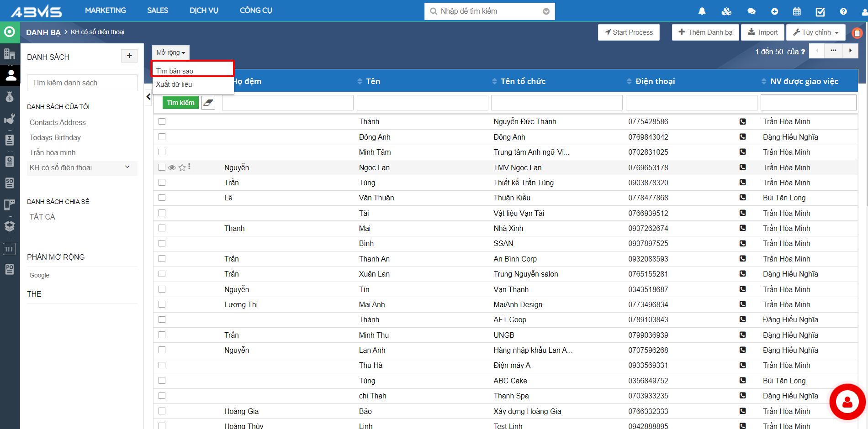868x429 pixels.
Task: Preview Ngọc Lan record with eye icon
Action: click(x=172, y=167)
